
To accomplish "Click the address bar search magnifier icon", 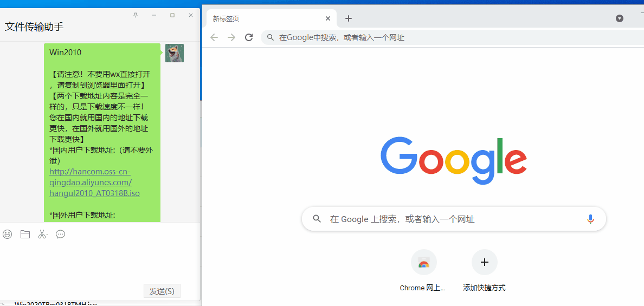I will [x=271, y=37].
